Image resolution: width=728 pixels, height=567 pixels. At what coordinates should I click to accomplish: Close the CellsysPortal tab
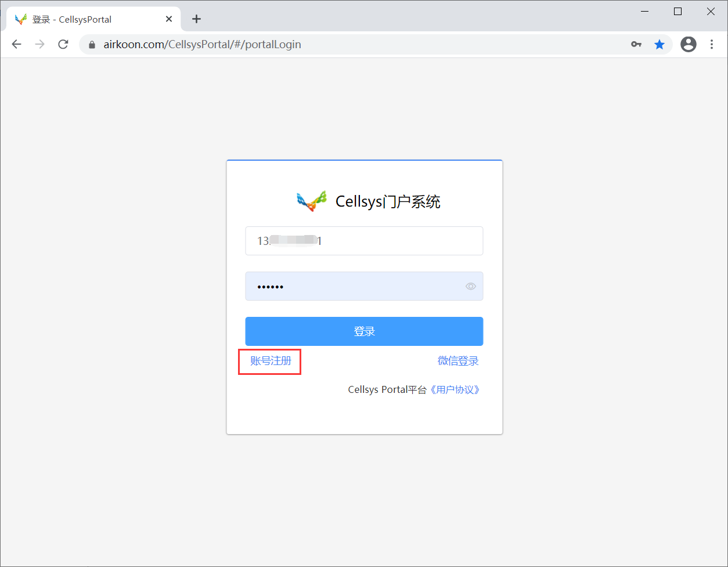coord(169,19)
